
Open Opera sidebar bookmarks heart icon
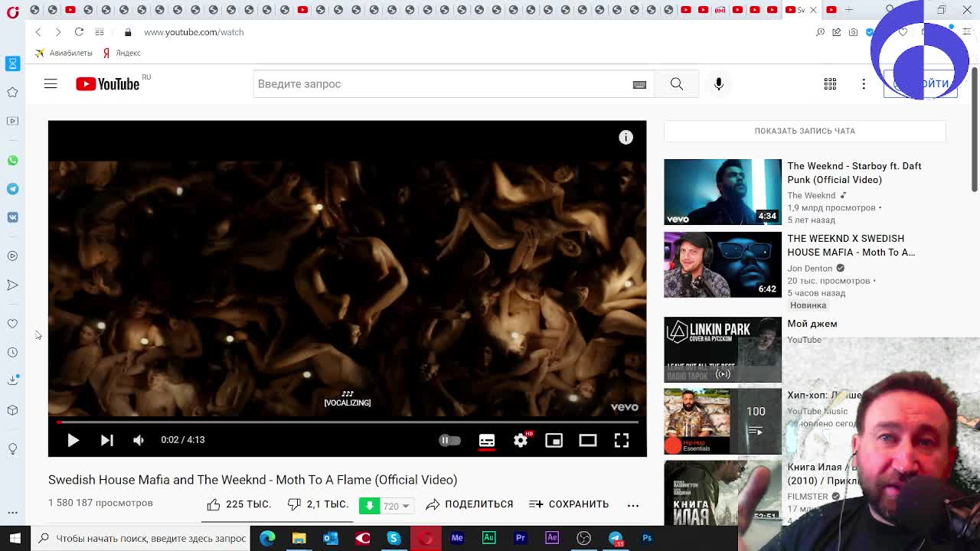[12, 324]
